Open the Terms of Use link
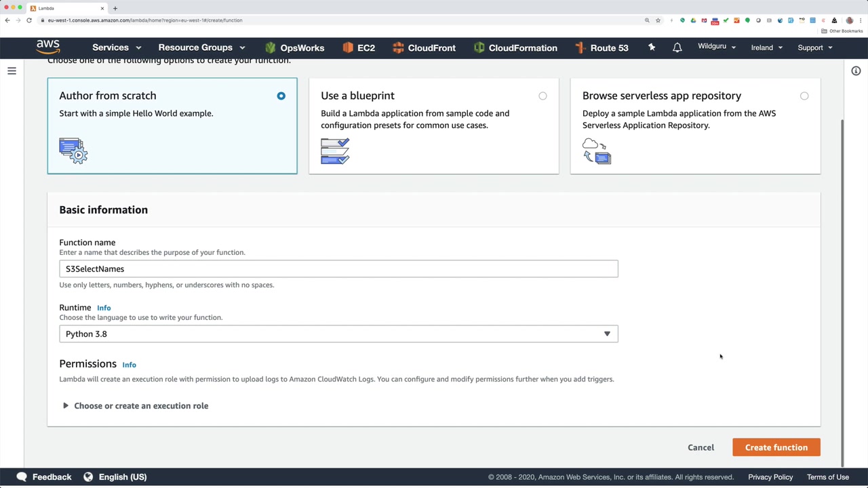 [828, 477]
